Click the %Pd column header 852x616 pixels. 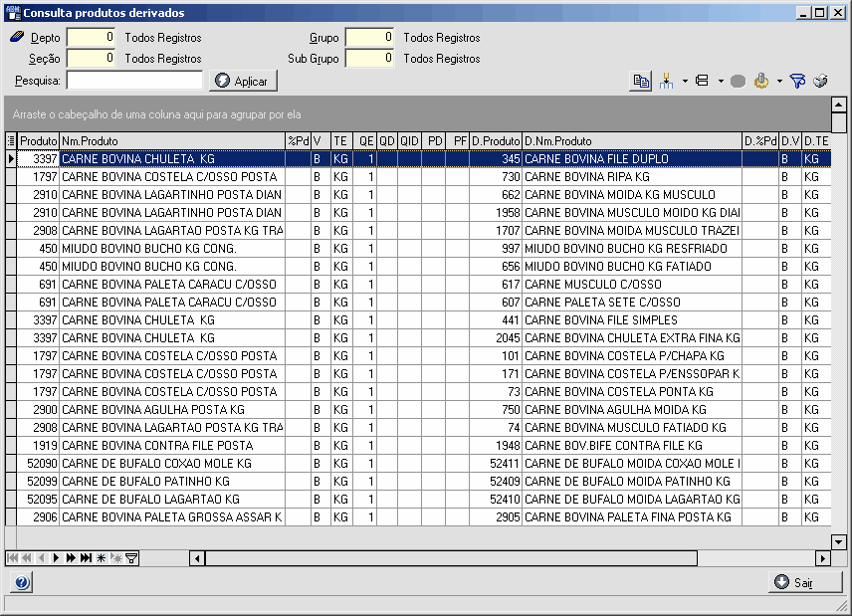coord(298,141)
